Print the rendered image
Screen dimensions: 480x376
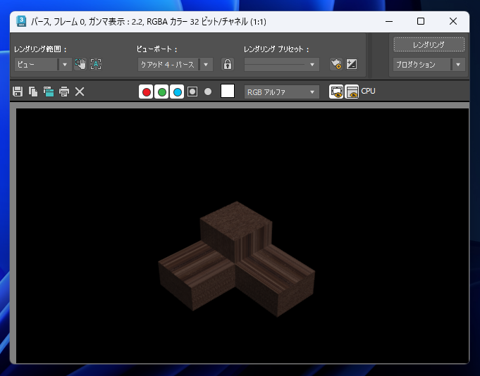click(x=64, y=91)
